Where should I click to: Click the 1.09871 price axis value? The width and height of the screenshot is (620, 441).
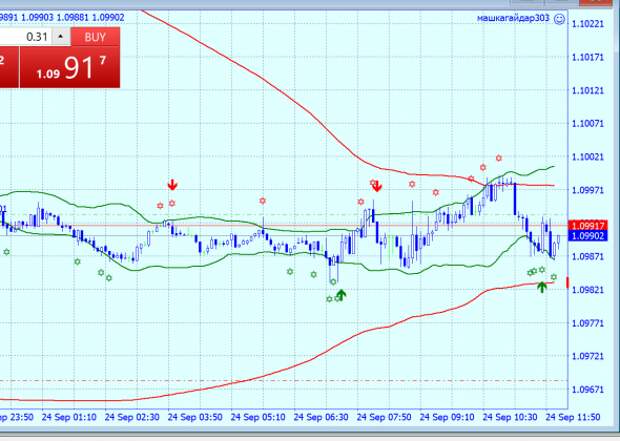click(x=588, y=257)
